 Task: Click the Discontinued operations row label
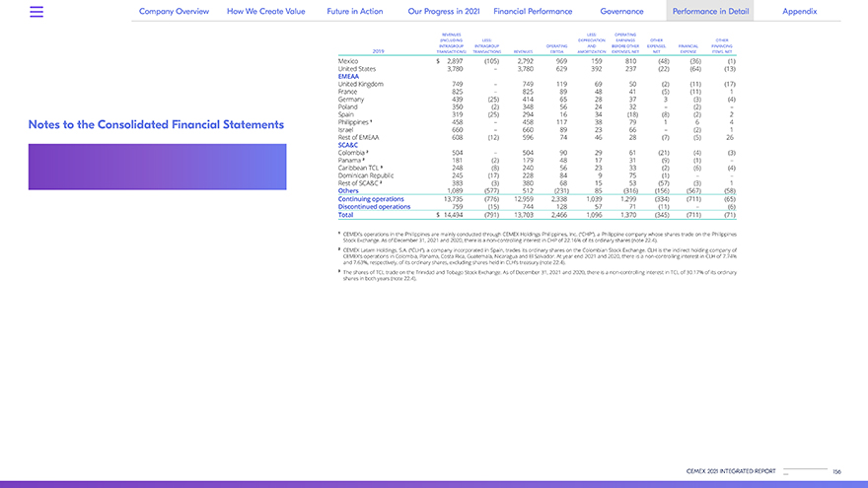click(373, 207)
